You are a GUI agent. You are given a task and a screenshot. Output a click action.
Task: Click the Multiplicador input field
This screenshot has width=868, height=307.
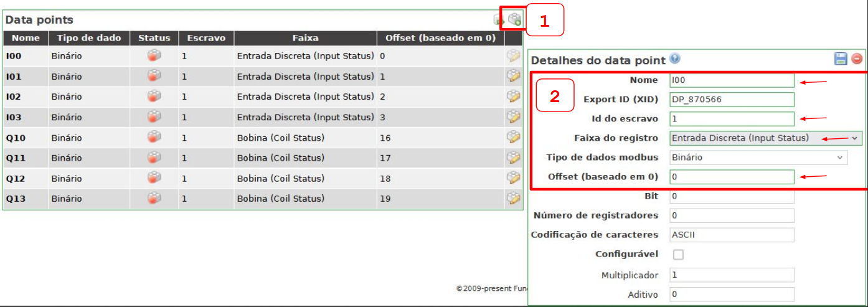click(732, 275)
